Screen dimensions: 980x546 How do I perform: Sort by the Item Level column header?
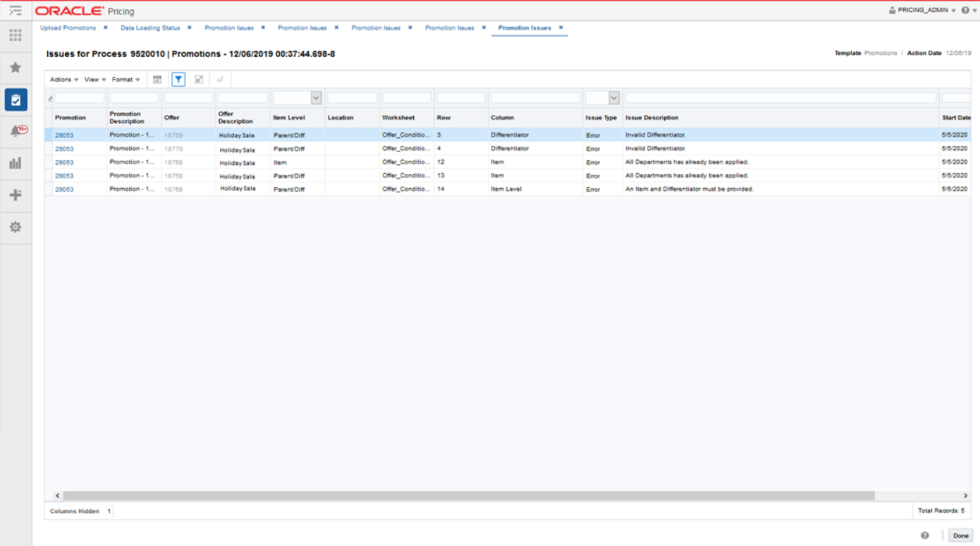289,118
